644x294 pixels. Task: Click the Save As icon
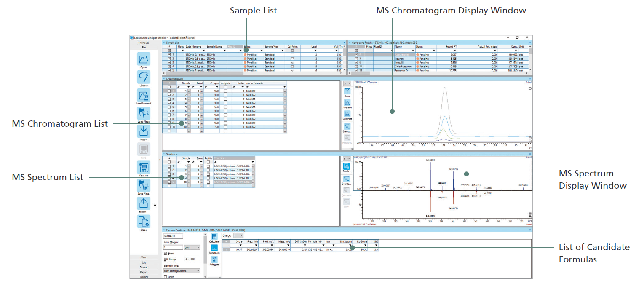coord(144,168)
